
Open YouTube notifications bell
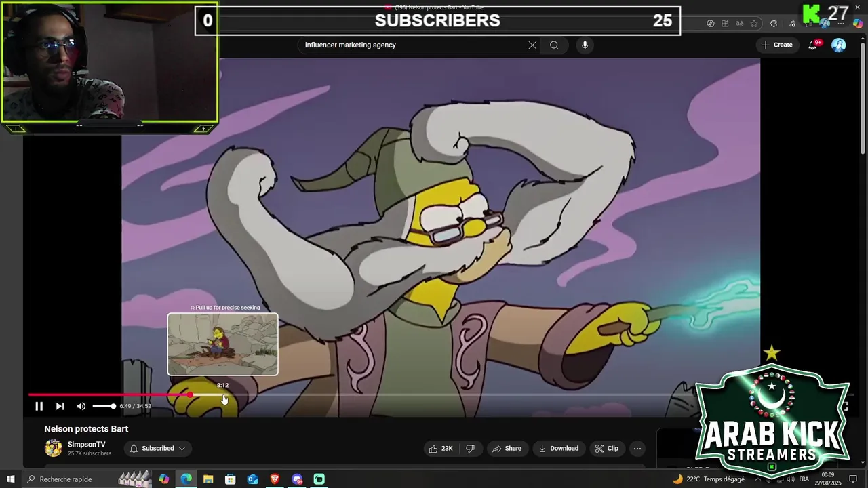[x=812, y=45]
